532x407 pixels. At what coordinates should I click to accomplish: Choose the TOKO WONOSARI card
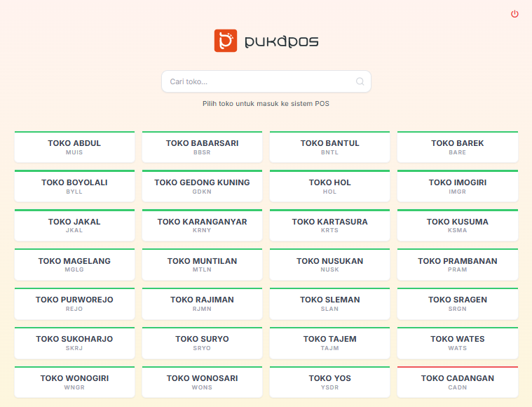pyautogui.click(x=202, y=382)
